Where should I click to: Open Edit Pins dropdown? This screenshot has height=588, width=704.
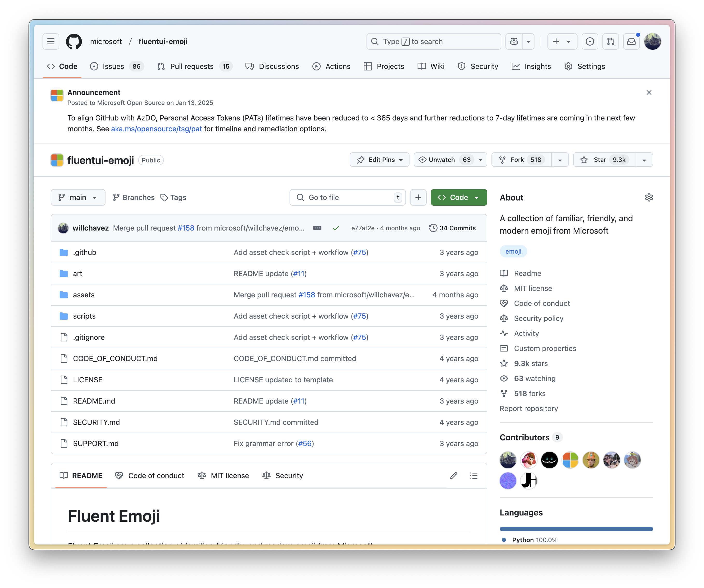click(x=379, y=160)
